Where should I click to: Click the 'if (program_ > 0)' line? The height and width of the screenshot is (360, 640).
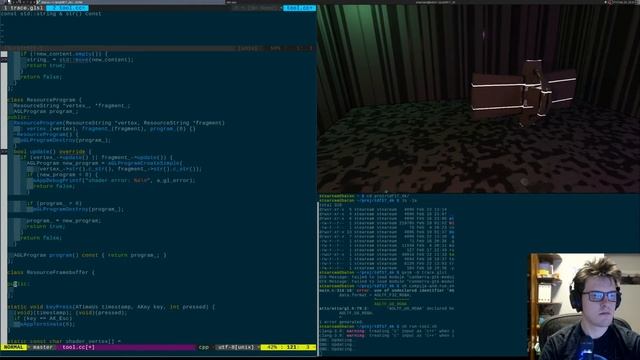pos(54,203)
